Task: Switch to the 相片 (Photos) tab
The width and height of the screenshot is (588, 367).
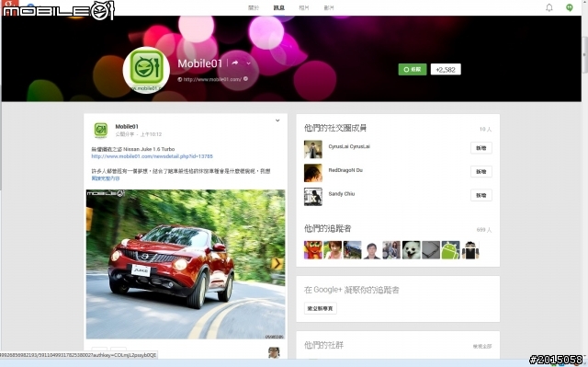Action: pos(304,7)
